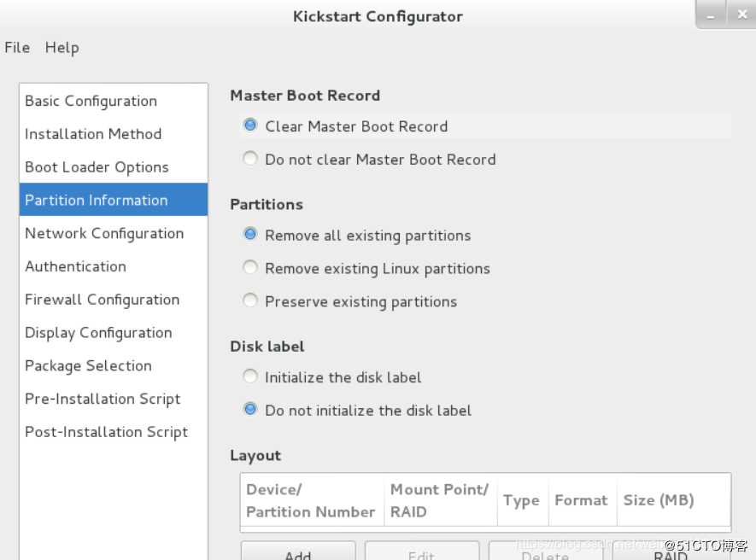This screenshot has width=756, height=560.
Task: Open Pre-Installation Script section
Action: [114, 399]
